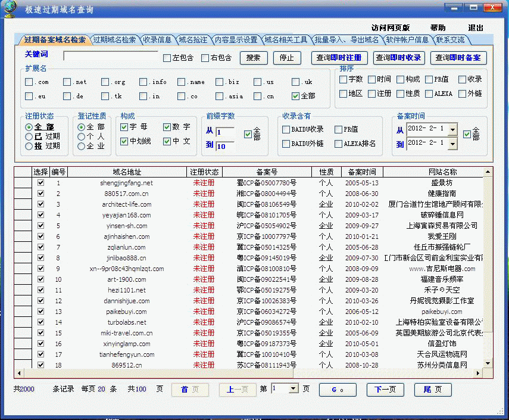Click the 搜索 search button
This screenshot has height=420, width=509.
pos(254,58)
